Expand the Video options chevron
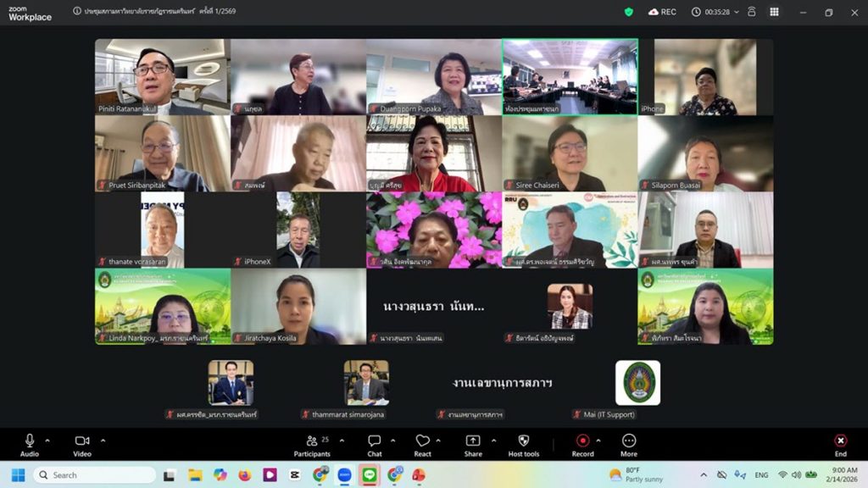This screenshot has width=868, height=488. [x=103, y=440]
